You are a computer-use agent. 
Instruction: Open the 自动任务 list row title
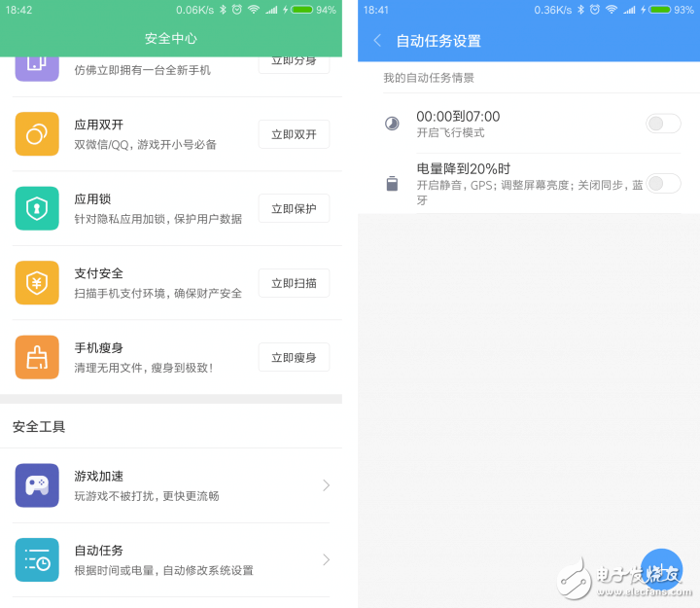point(98,551)
